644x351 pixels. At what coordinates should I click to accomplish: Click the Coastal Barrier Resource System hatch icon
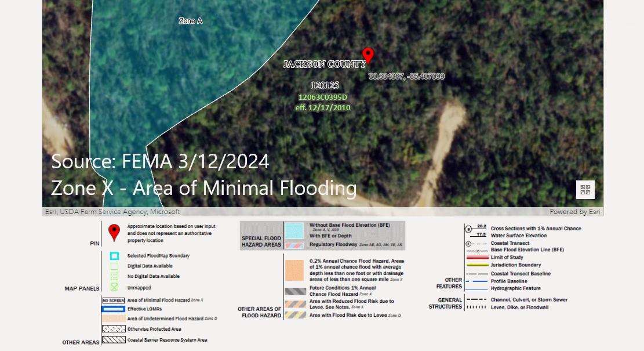[114, 340]
